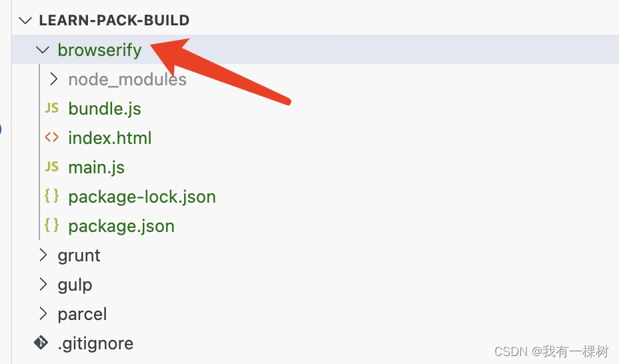The width and height of the screenshot is (619, 364).
Task: Click the JS icon beside bundle.js
Action: (x=51, y=108)
